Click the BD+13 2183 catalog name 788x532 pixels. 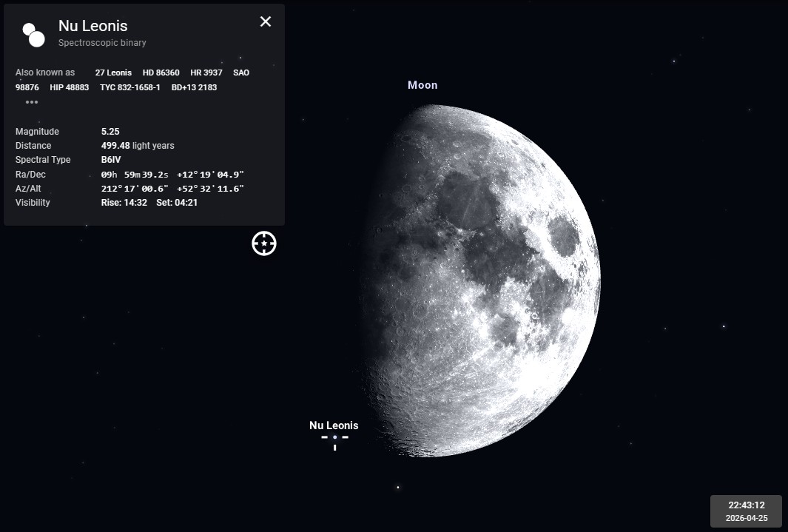pos(194,87)
